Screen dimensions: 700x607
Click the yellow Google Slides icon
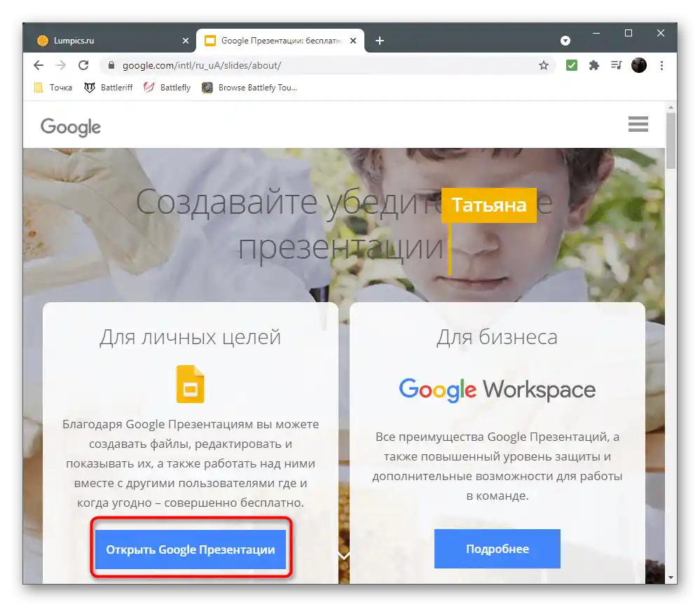point(190,384)
